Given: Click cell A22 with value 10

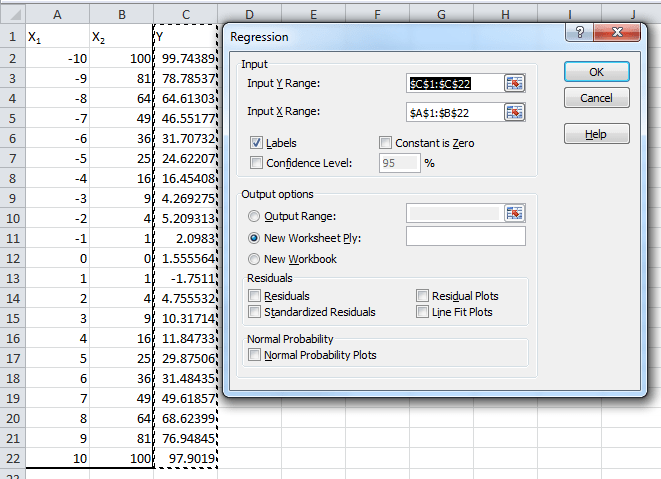Looking at the screenshot, I should (57, 458).
